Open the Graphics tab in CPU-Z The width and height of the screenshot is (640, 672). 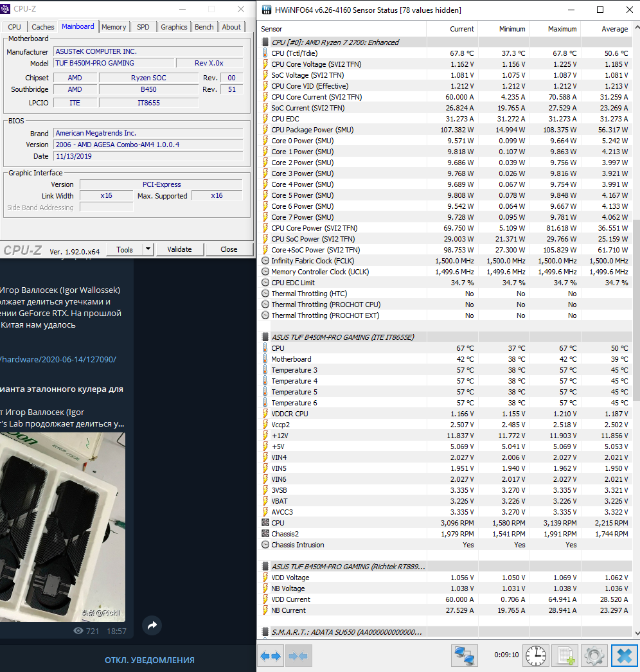174,27
